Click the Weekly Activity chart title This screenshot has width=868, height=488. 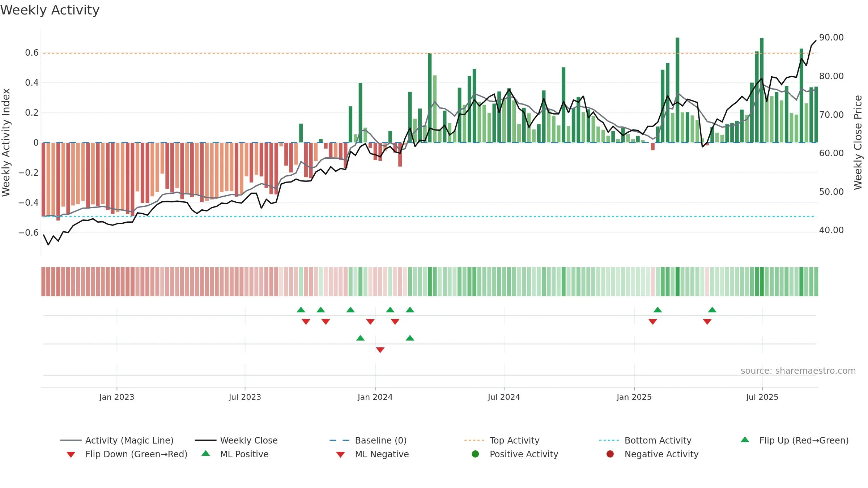pos(50,10)
